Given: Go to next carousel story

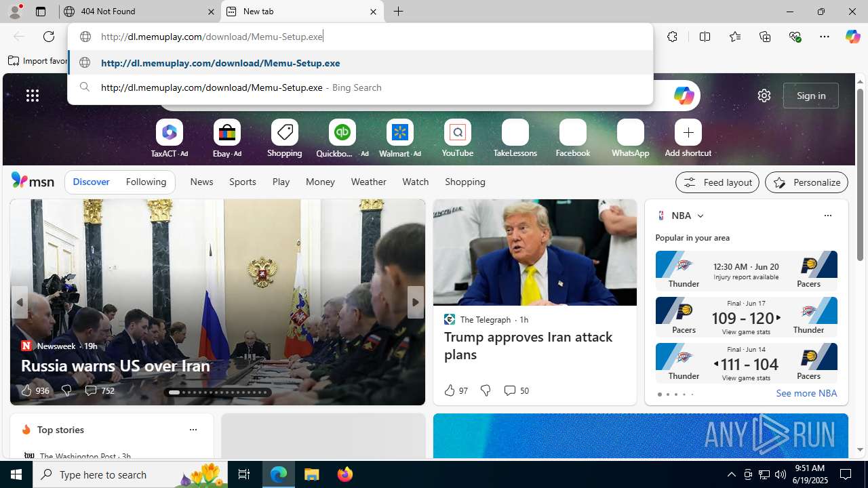Looking at the screenshot, I should point(415,302).
